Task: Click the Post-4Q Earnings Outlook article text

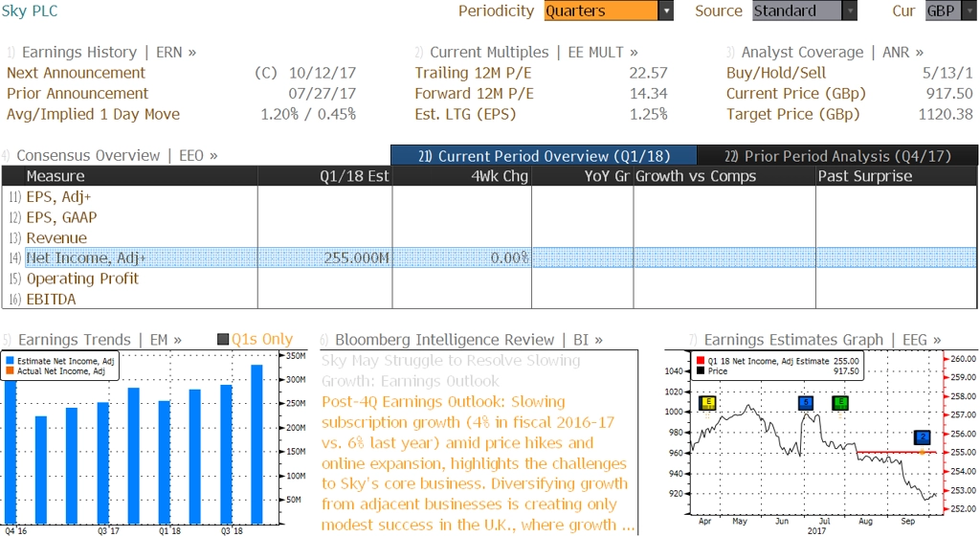Action: (477, 463)
